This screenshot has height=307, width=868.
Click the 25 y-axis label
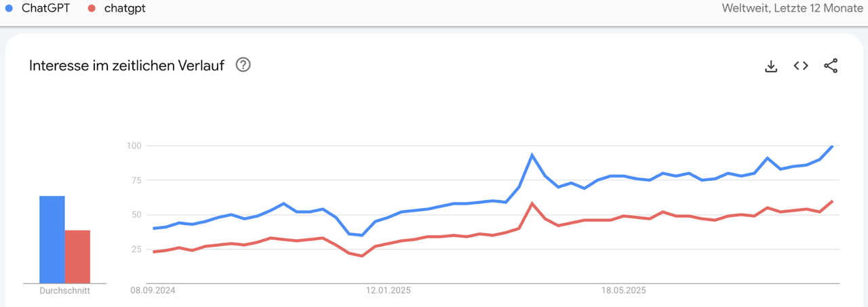pyautogui.click(x=135, y=249)
